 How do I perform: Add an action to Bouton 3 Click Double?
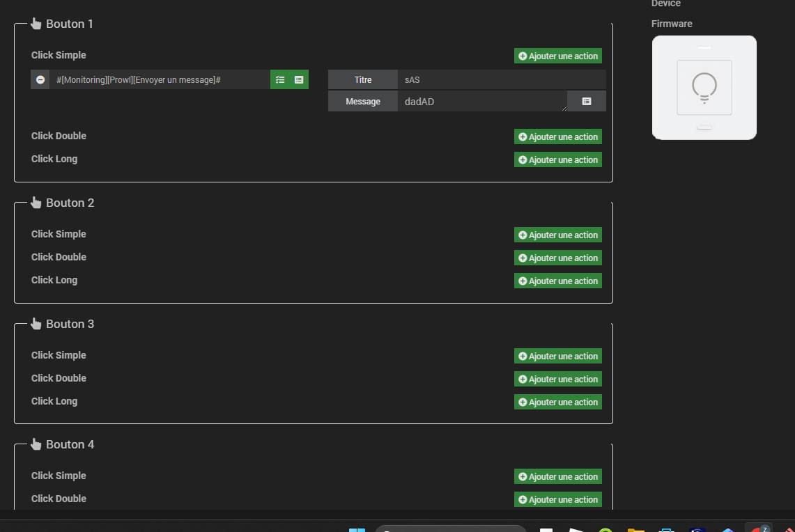[x=557, y=379]
